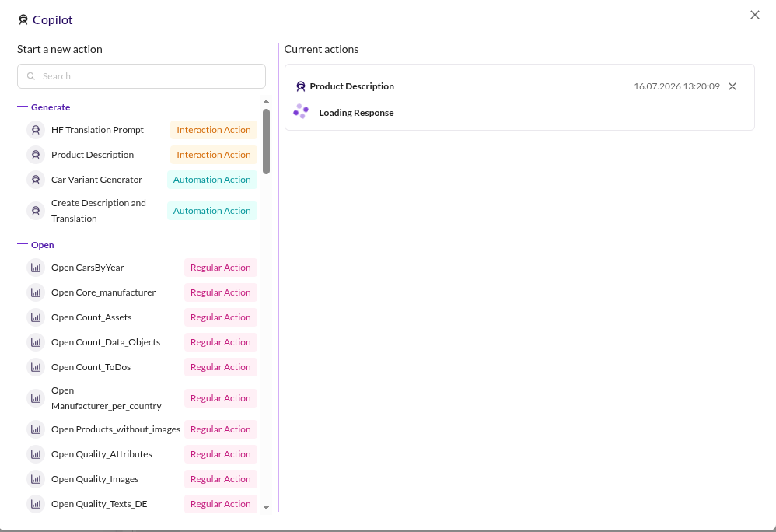Focus the action Search field
Image resolution: width=776 pixels, height=532 pixels.
[x=142, y=76]
